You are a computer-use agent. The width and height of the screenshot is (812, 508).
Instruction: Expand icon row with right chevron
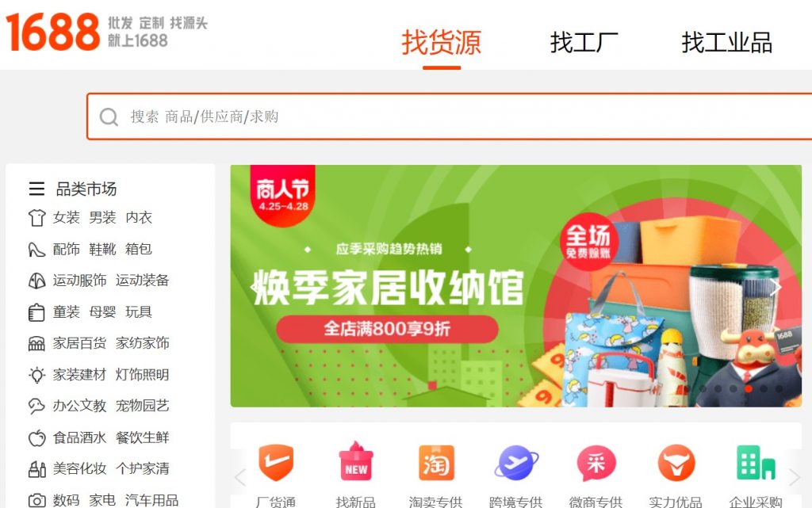[x=794, y=477]
